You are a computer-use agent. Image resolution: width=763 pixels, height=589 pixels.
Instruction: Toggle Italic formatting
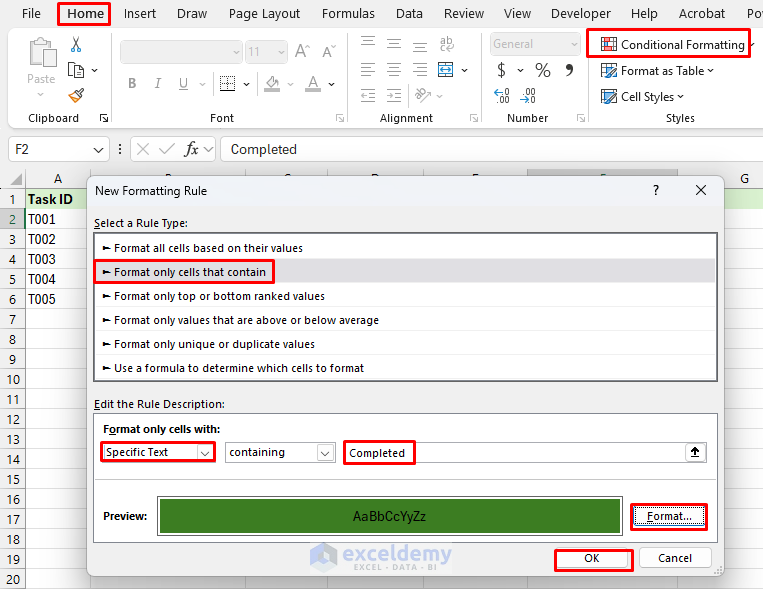coord(157,84)
